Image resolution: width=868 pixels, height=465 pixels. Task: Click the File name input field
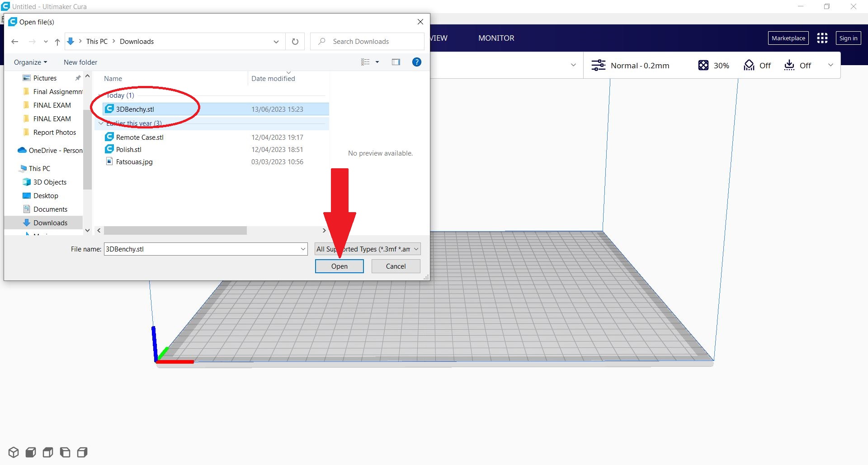[201, 249]
